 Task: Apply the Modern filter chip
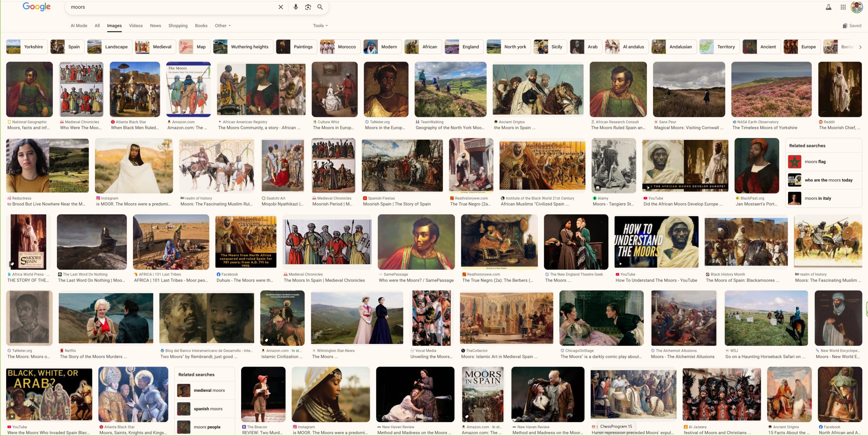tap(382, 47)
